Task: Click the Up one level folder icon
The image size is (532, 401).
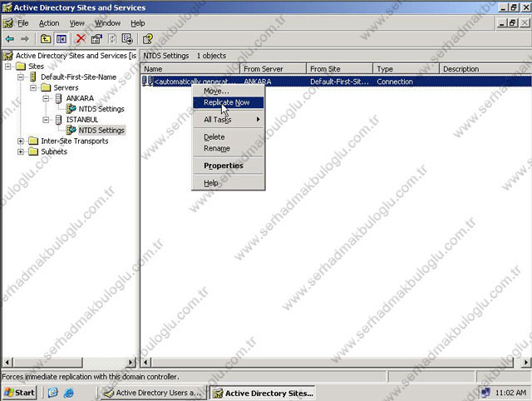Action: pos(46,39)
